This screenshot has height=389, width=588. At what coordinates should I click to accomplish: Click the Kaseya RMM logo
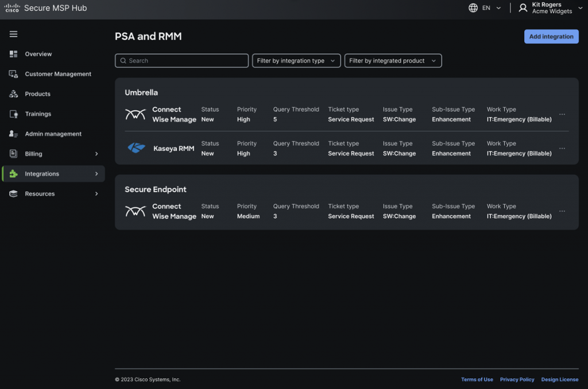point(136,149)
